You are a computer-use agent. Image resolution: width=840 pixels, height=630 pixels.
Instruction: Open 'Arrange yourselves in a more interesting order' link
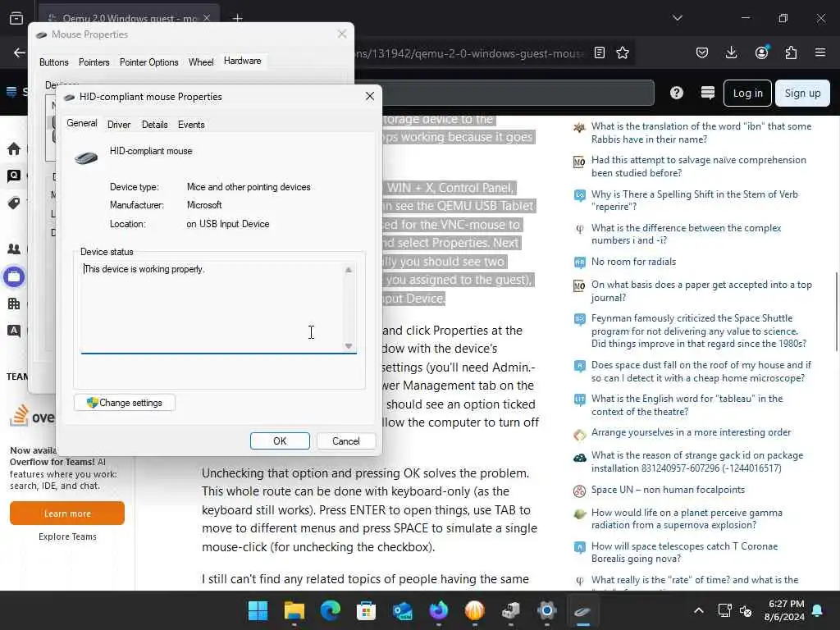[x=691, y=431]
